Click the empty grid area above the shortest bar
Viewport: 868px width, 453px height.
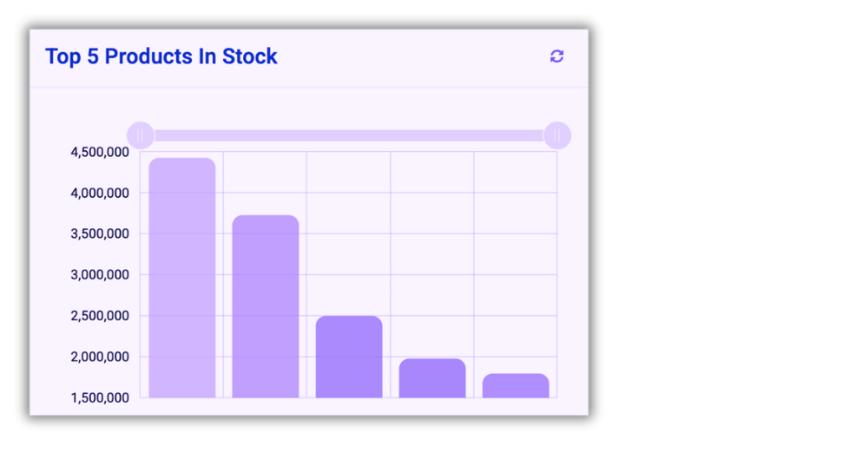coord(516,260)
